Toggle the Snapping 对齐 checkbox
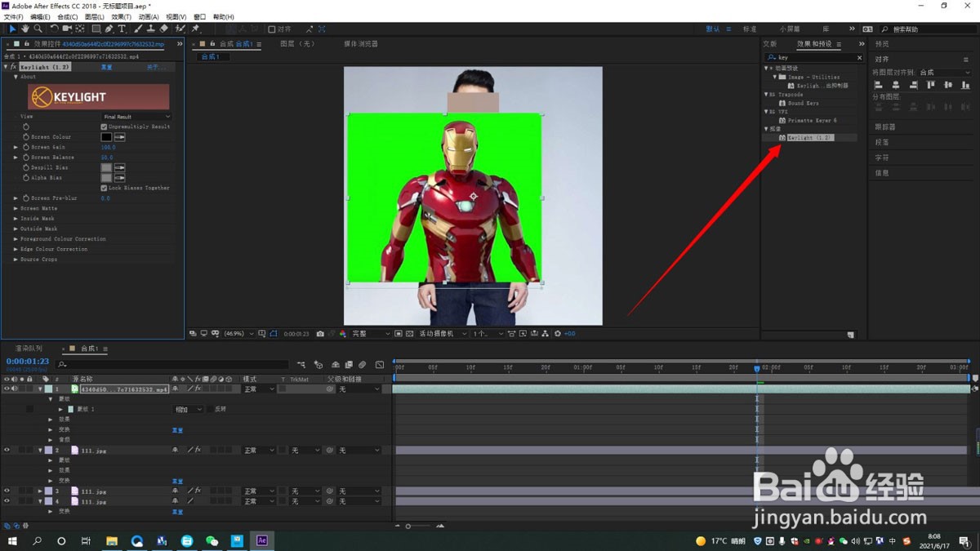Image resolution: width=980 pixels, height=551 pixels. coord(272,29)
